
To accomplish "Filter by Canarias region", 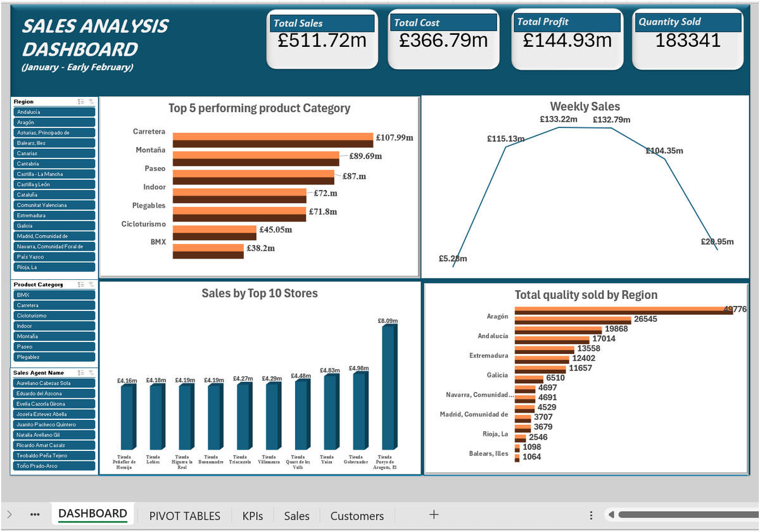I will [54, 153].
